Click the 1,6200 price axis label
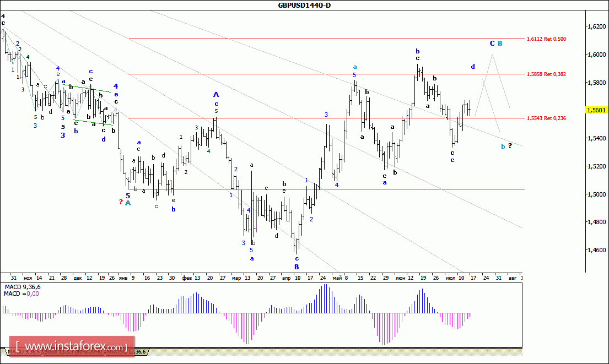Screen dimensions: 609x364 [597, 26]
